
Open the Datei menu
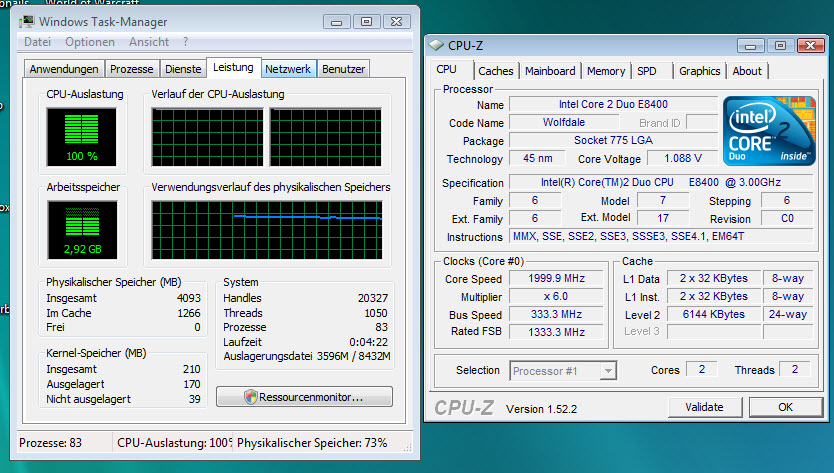coord(37,42)
